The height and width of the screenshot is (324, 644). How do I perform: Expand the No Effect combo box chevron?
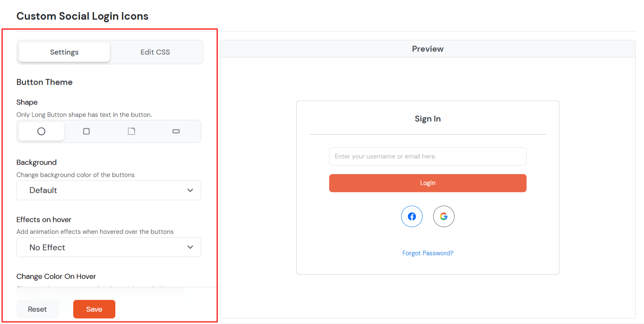pos(190,247)
